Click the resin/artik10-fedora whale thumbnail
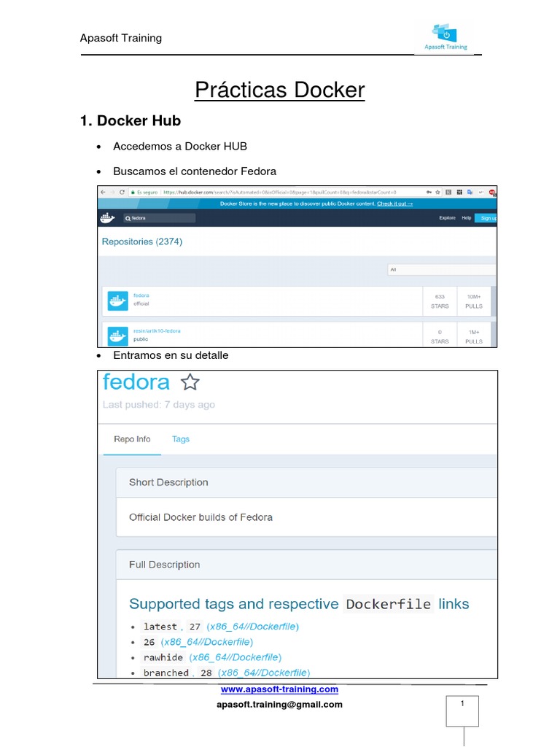 pyautogui.click(x=117, y=336)
